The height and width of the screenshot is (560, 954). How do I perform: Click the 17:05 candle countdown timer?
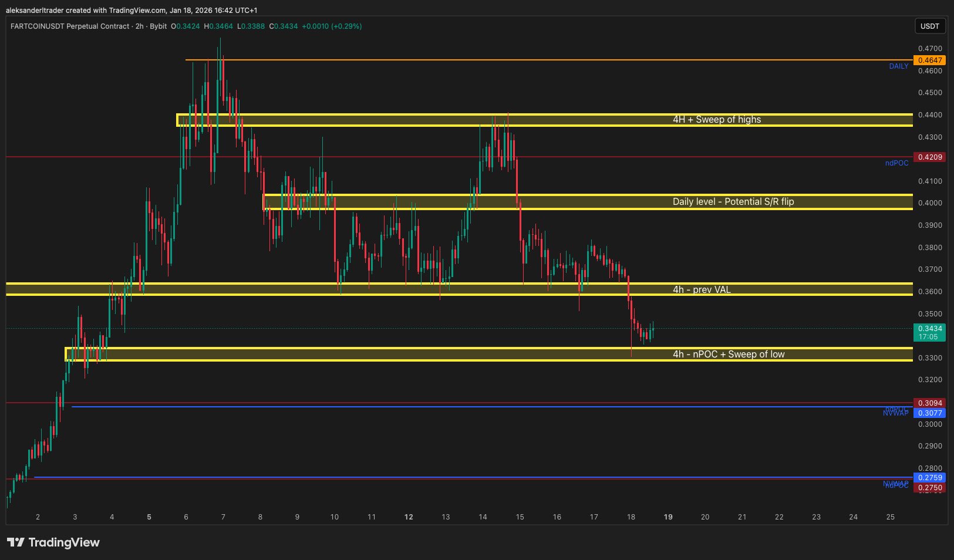(928, 337)
